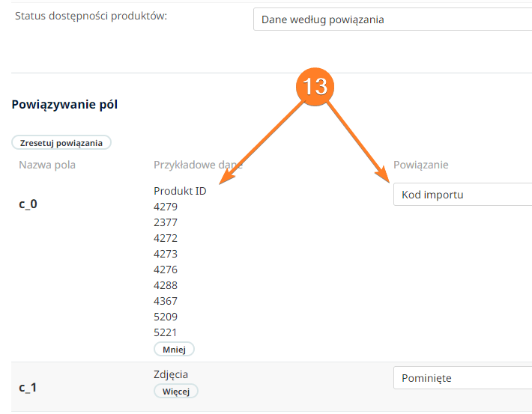Click sample value 5221
The height and width of the screenshot is (414, 532).
166,332
